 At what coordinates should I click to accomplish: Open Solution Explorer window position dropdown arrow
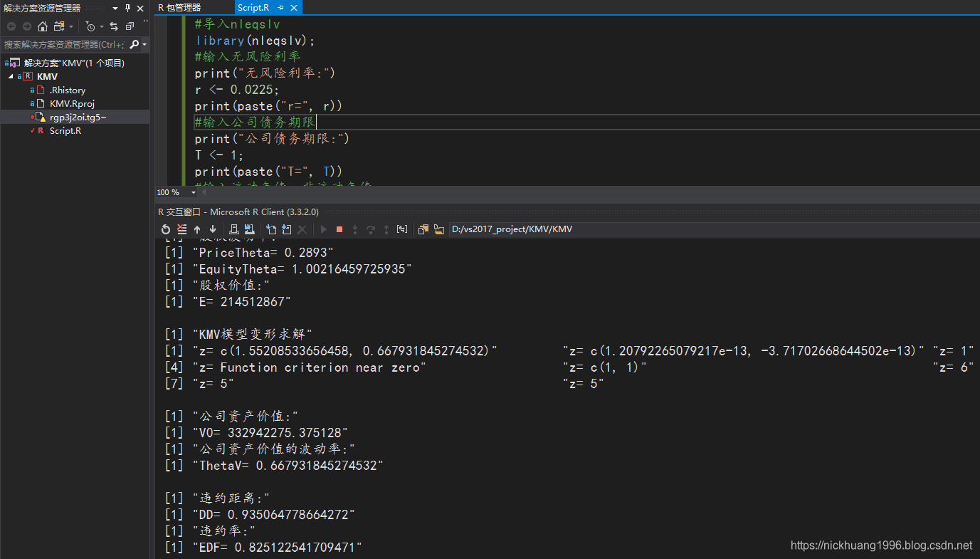click(x=115, y=9)
